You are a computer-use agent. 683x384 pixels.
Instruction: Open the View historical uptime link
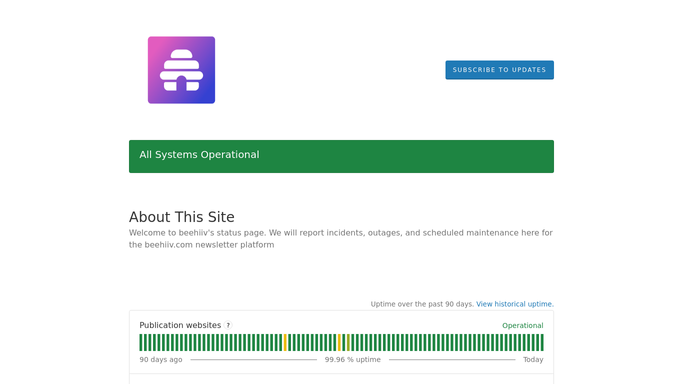pos(514,304)
